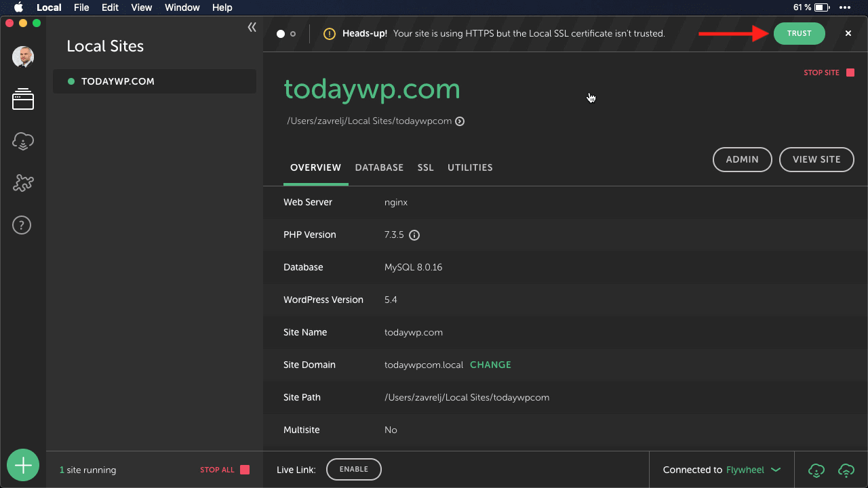Screen dimensions: 868x488
Task: Open the Local app menu
Action: (49, 7)
